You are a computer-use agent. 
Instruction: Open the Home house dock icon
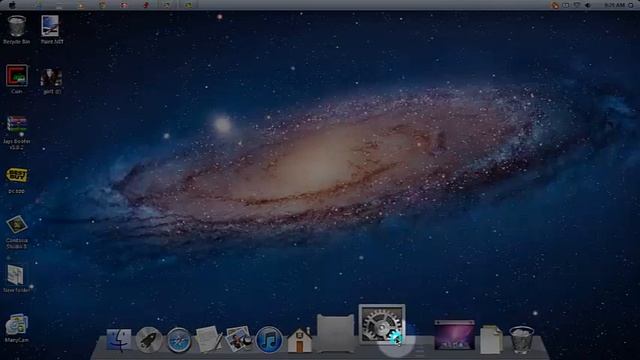(x=299, y=340)
